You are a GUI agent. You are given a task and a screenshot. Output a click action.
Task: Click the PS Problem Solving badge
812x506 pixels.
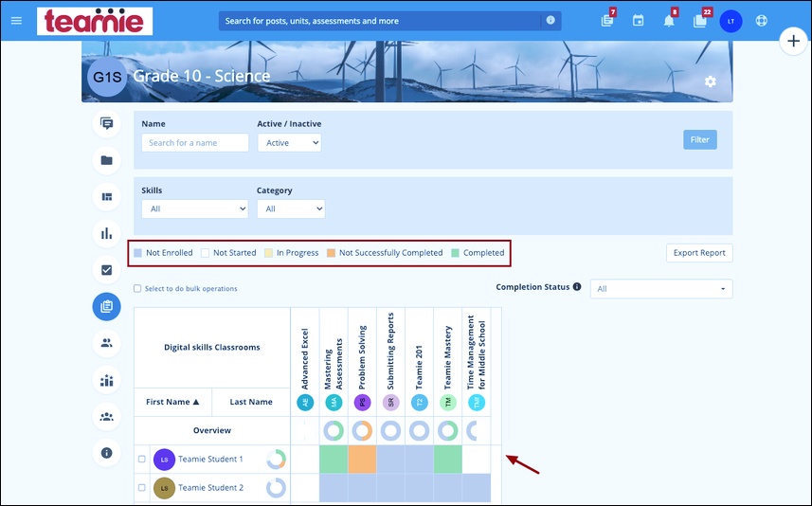(362, 403)
